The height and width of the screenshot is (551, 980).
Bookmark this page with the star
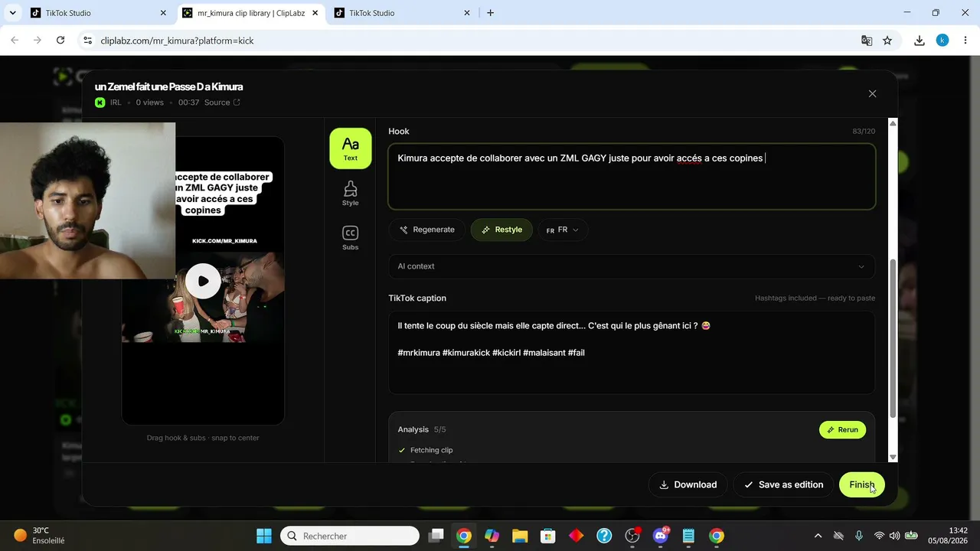[887, 41]
